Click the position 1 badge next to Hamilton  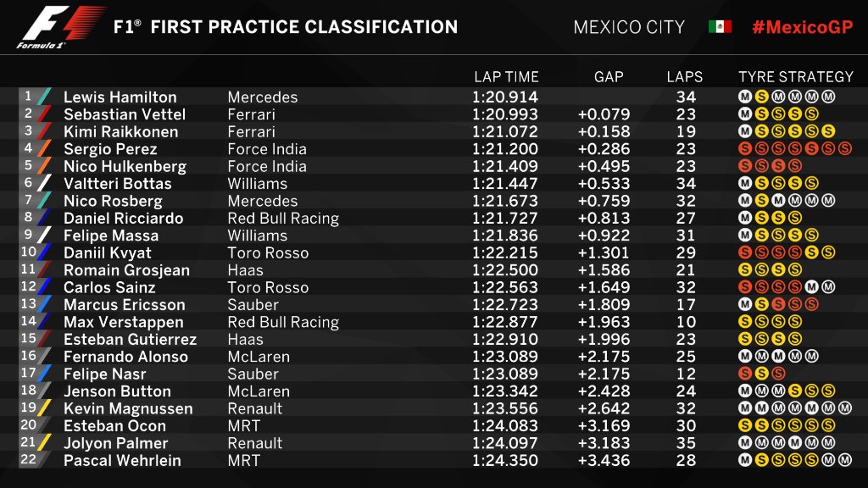[28, 97]
